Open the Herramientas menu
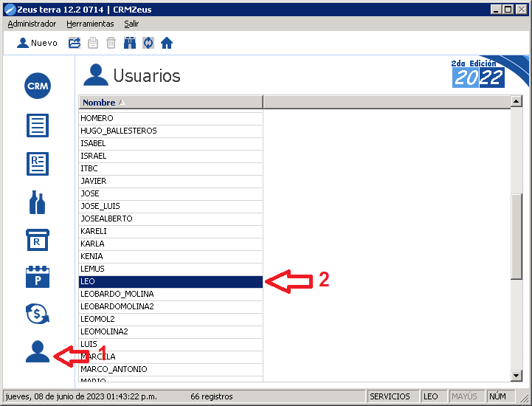This screenshot has width=532, height=406. (x=90, y=24)
